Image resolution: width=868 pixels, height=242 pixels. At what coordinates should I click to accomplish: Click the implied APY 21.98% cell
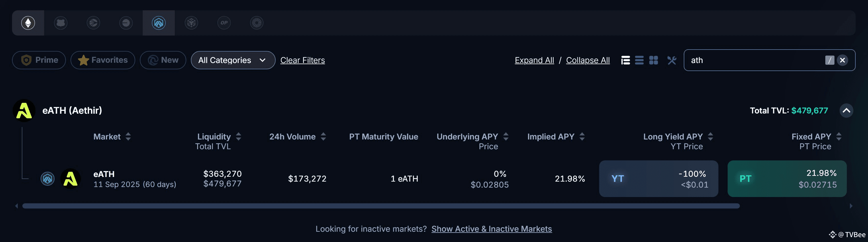570,179
